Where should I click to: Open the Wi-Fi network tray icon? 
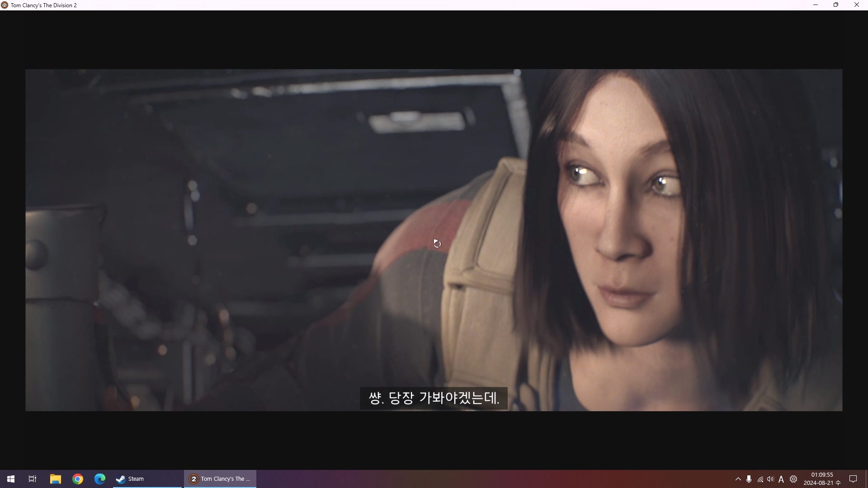pos(760,479)
